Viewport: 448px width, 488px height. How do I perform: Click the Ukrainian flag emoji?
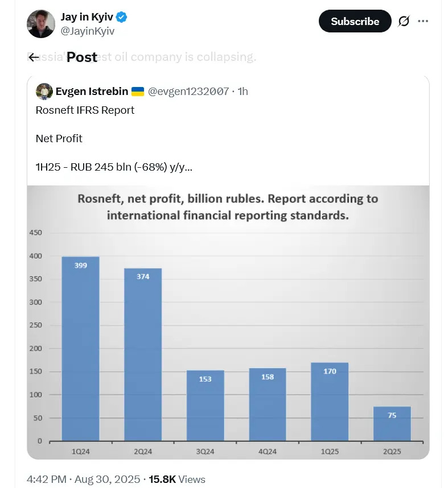click(138, 92)
